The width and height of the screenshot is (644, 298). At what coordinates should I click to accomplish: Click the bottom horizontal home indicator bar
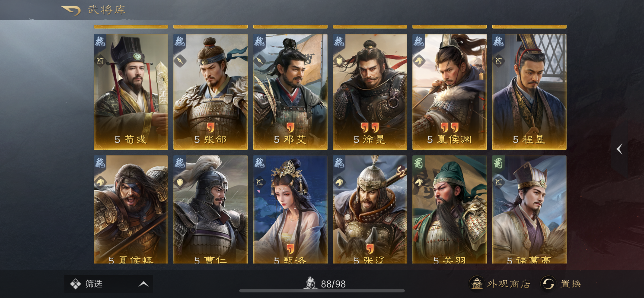coord(322,291)
